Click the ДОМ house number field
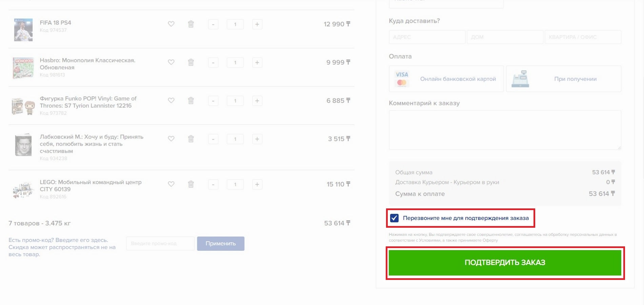Viewport: 644px width, 305px height. tap(505, 37)
